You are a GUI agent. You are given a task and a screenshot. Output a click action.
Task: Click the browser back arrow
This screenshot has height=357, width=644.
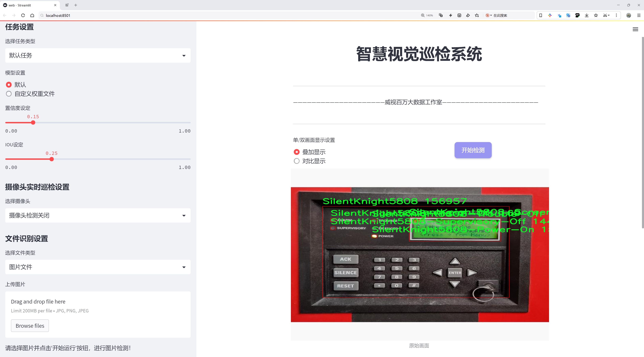pos(5,15)
